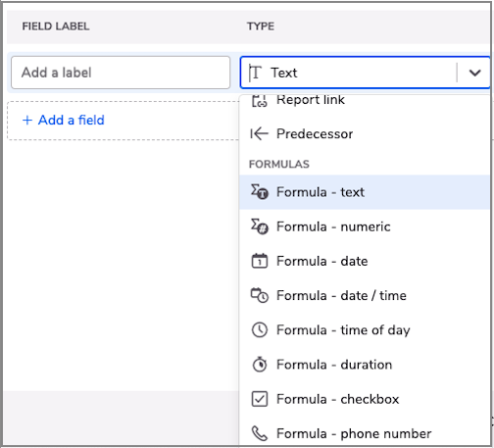Choose Predecessor field type
Viewport: 494px width, 448px height.
tap(365, 134)
